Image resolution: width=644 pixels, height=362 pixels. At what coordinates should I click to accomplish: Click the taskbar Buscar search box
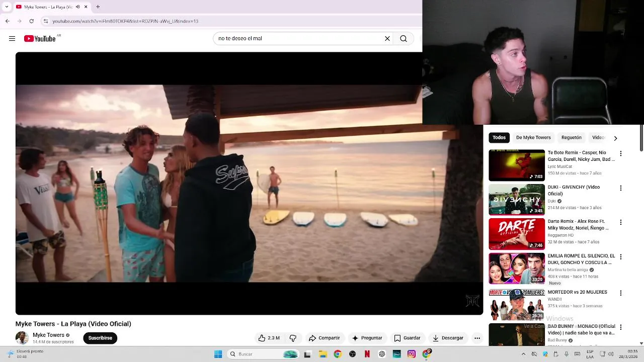[263, 354]
